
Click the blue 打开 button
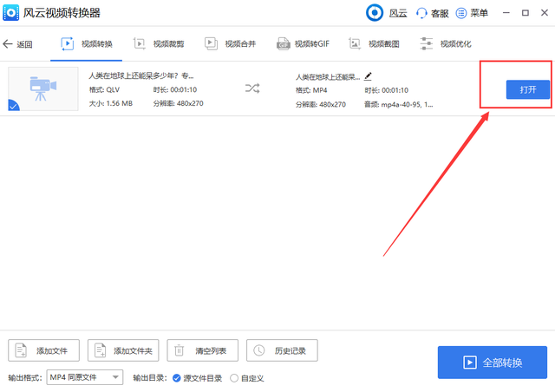528,89
